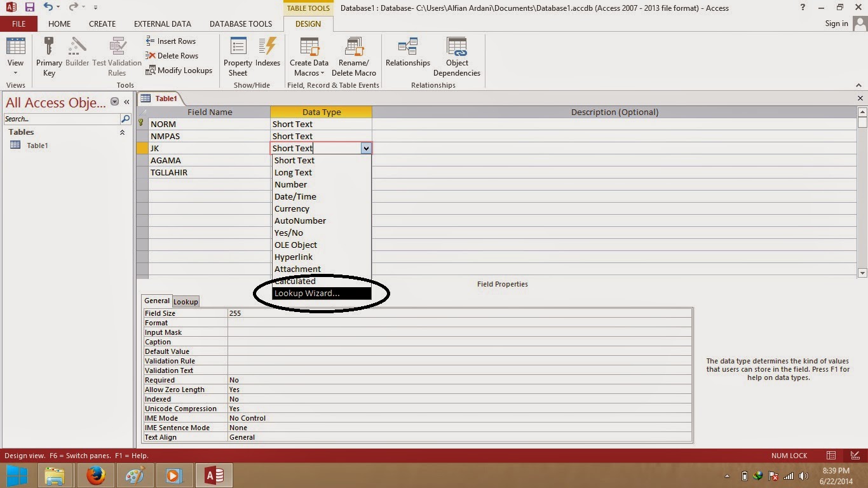The width and height of the screenshot is (868, 488).
Task: Click the View button icon in the ribbon
Action: coord(15,47)
